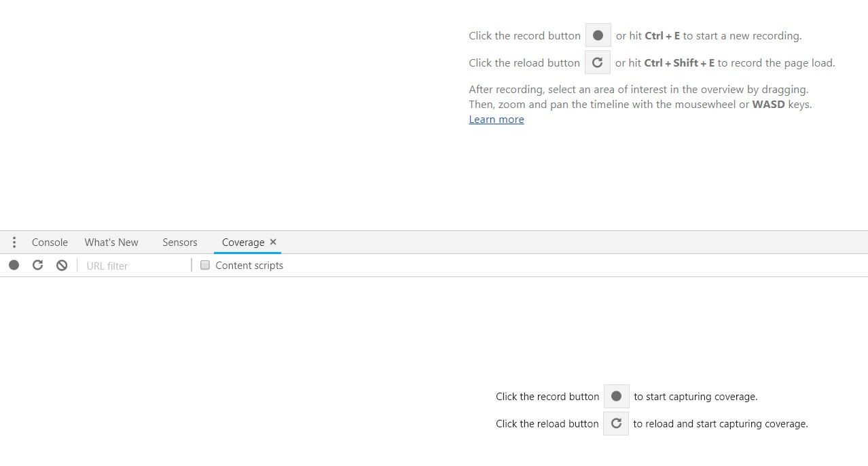Close the Coverage tab with its X
868x466 pixels.
[273, 242]
